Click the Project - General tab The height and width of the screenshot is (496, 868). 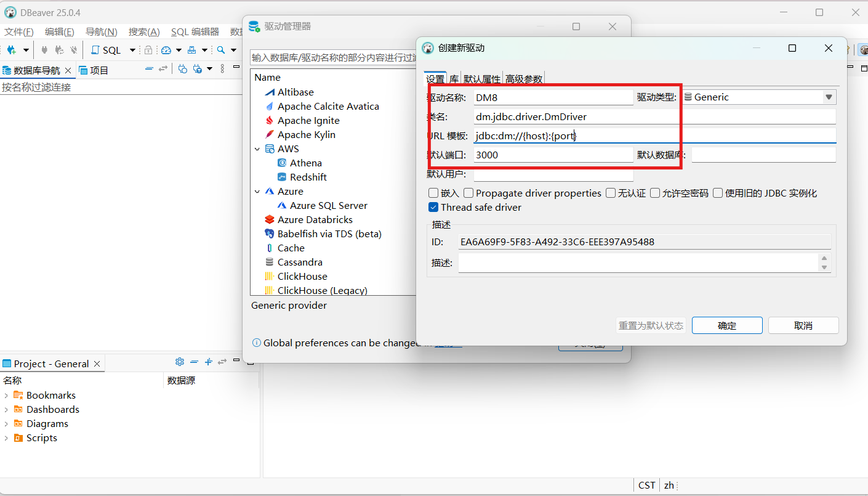51,364
